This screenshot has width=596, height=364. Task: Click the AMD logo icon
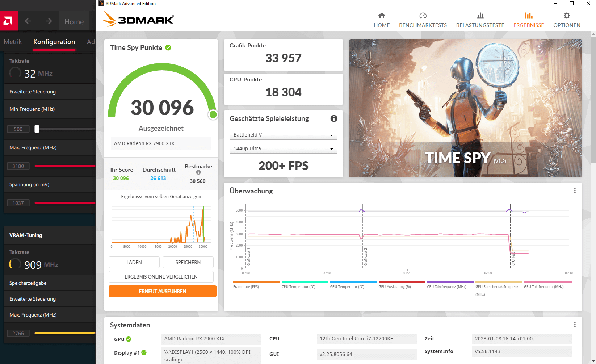(x=9, y=21)
